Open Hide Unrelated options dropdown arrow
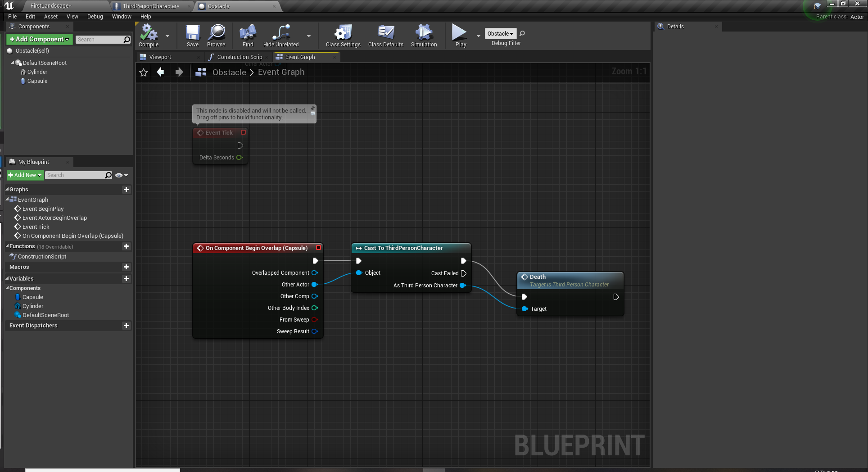Screen dimensions: 868x472 pyautogui.click(x=309, y=36)
